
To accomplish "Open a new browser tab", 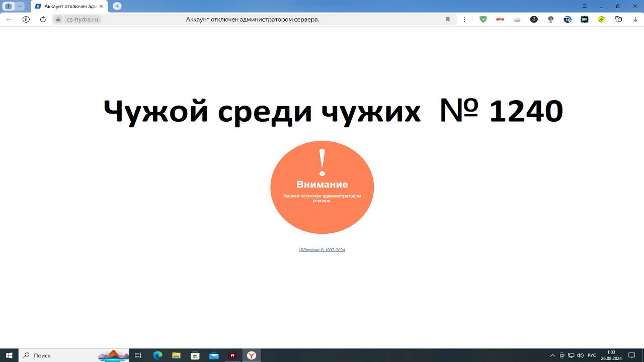I will [117, 6].
